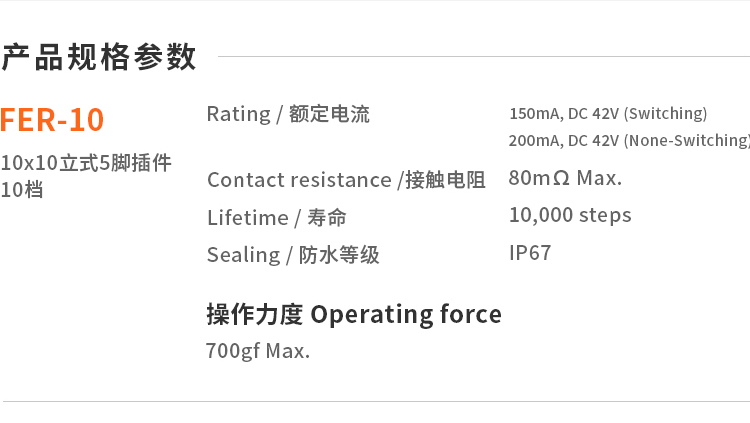Click the Rating / 额定电流 label

[x=288, y=114]
